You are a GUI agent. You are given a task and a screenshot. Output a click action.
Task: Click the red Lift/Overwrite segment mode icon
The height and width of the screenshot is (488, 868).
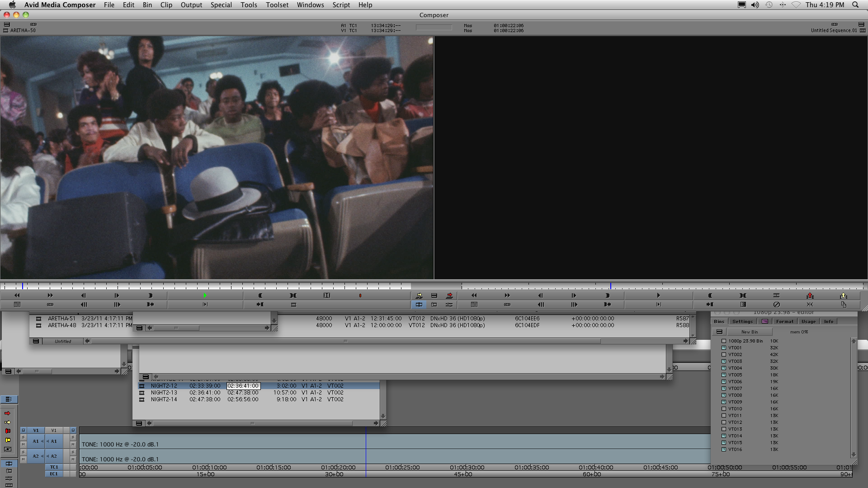[8, 431]
